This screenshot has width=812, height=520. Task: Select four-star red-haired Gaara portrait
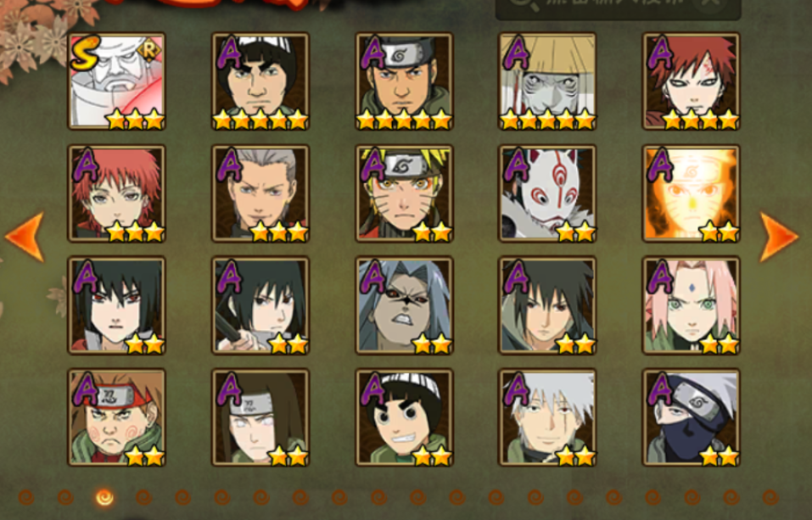coord(692,81)
